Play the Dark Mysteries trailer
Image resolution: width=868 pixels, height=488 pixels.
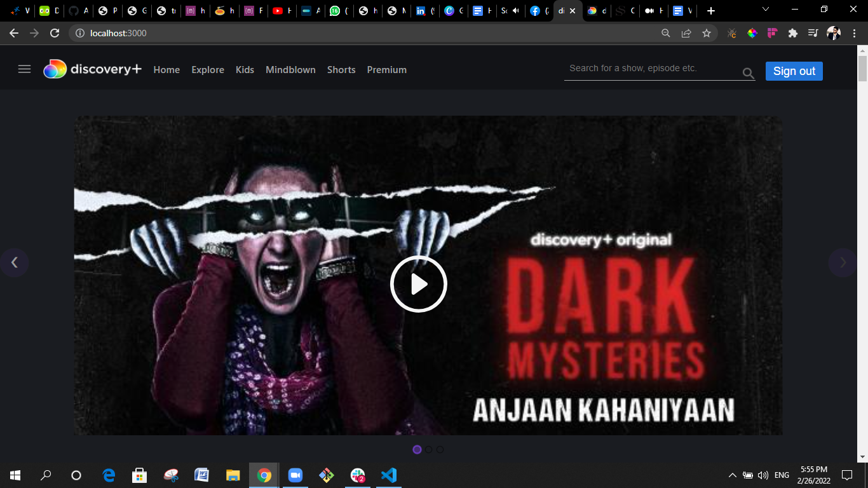[x=418, y=284]
